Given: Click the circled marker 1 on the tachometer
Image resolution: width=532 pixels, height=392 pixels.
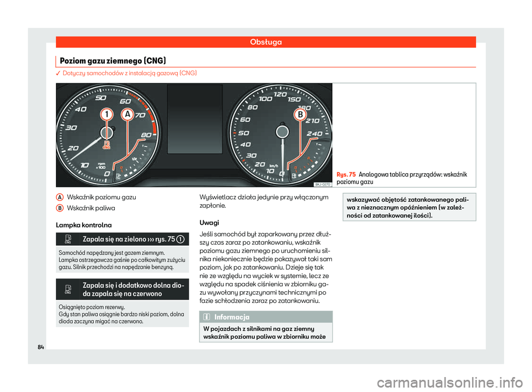Looking at the screenshot, I should tap(106, 114).
